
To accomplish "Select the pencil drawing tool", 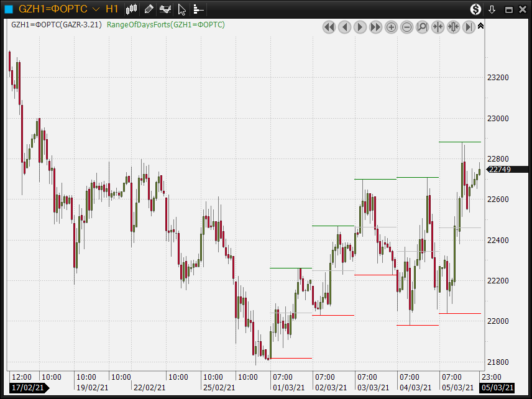I will coord(149,9).
